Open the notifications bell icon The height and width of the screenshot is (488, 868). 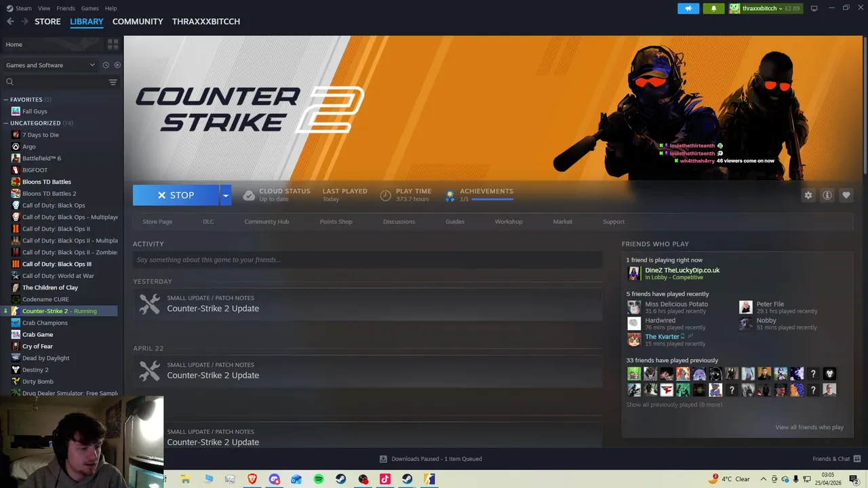pos(713,8)
